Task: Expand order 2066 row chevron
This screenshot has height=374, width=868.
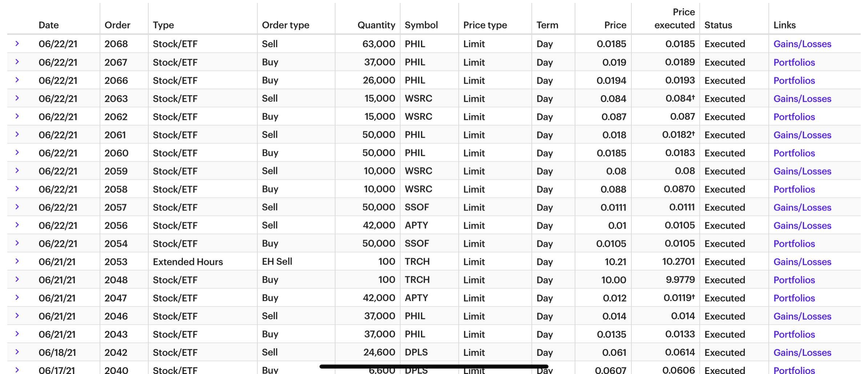Action: [x=17, y=80]
